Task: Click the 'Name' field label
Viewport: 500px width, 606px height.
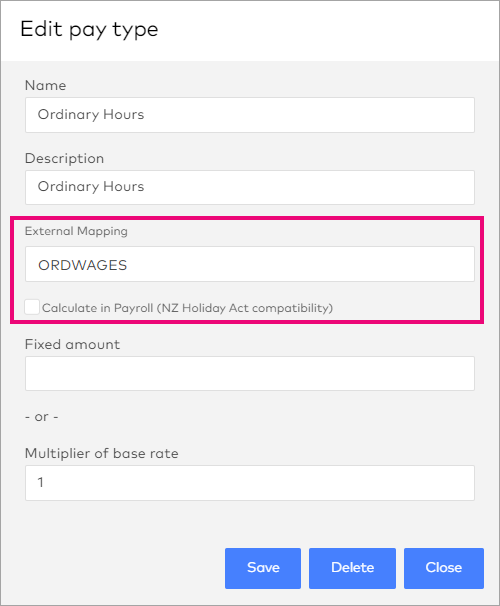Action: (x=46, y=85)
